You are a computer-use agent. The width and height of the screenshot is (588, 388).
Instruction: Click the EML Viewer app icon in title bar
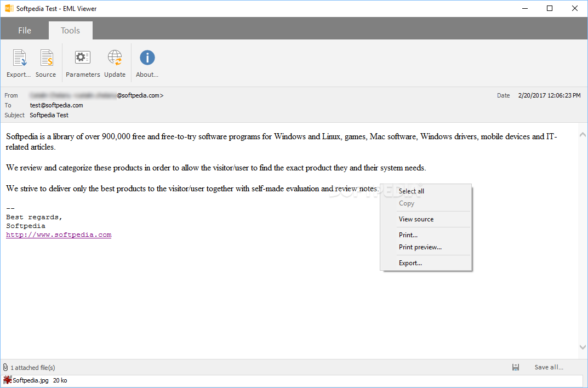pos(9,8)
